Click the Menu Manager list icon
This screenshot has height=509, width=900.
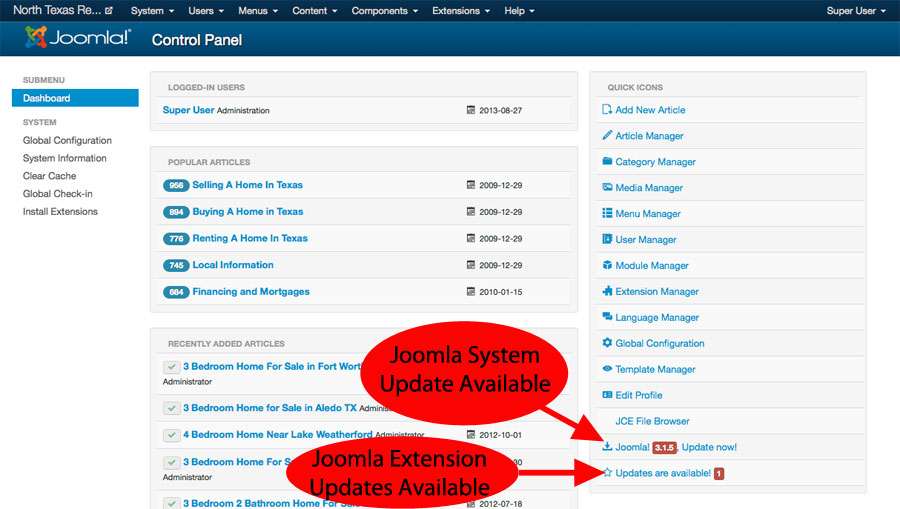coord(607,213)
